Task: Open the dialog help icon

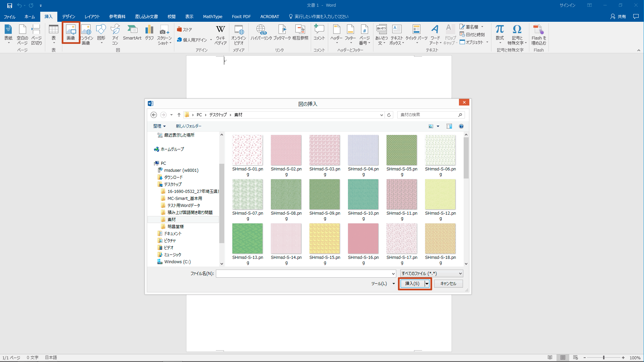Action: pyautogui.click(x=461, y=126)
